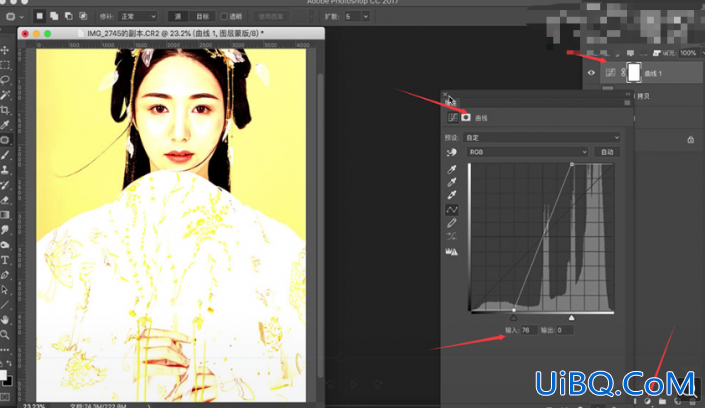Pick the white point eyedropper in Curves

tap(452, 195)
